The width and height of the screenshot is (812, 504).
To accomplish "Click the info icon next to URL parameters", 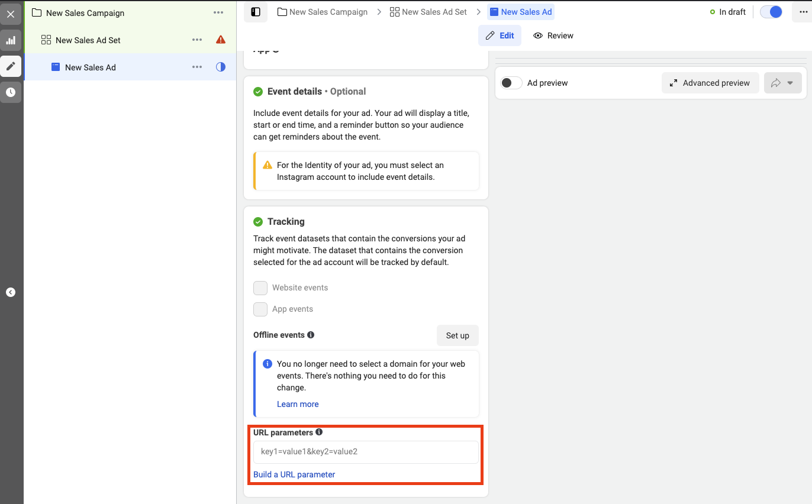I will [x=319, y=432].
